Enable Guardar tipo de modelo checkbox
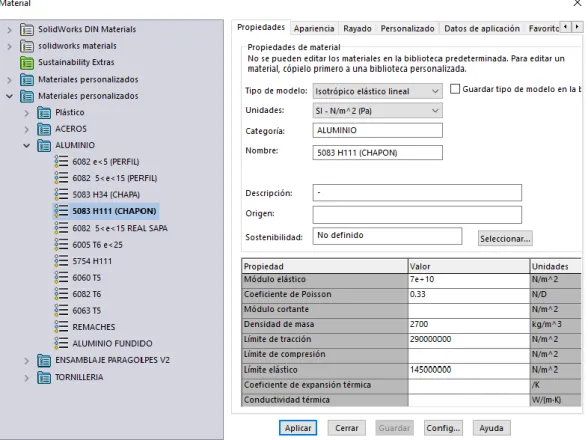Image resolution: width=588 pixels, height=440 pixels. click(x=454, y=89)
